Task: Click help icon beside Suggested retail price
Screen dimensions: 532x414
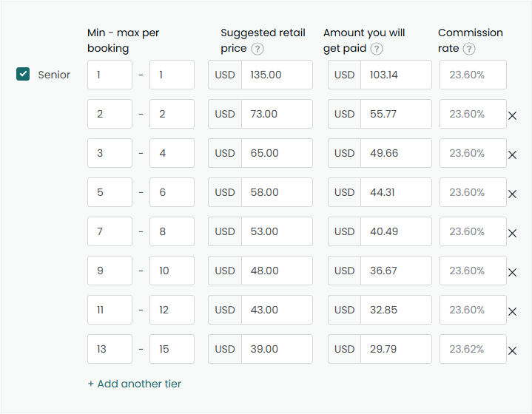Action: 257,49
